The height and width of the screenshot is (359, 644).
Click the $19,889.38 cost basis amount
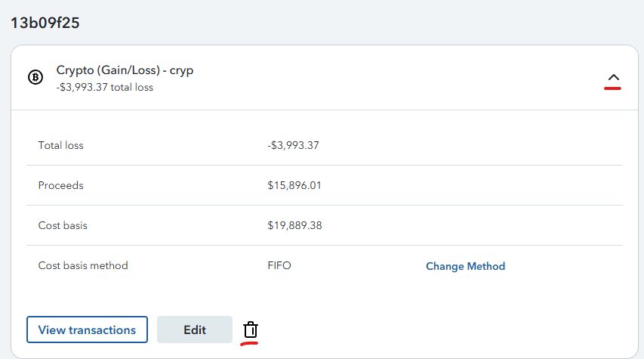pos(294,225)
